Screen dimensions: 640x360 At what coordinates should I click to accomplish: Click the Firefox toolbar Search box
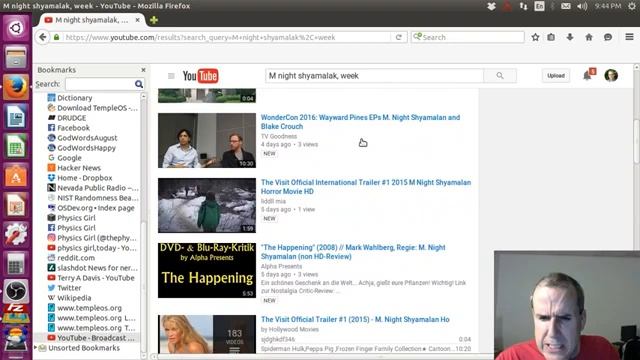[468, 37]
